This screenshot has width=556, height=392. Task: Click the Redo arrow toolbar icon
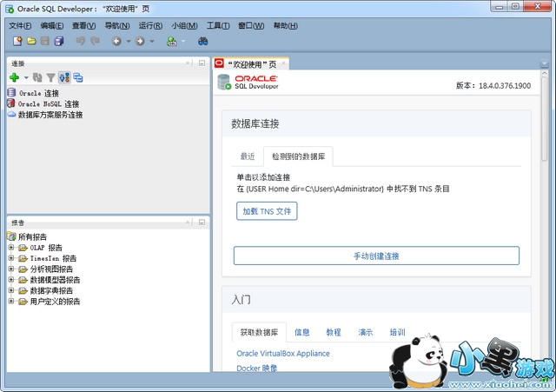(x=95, y=41)
